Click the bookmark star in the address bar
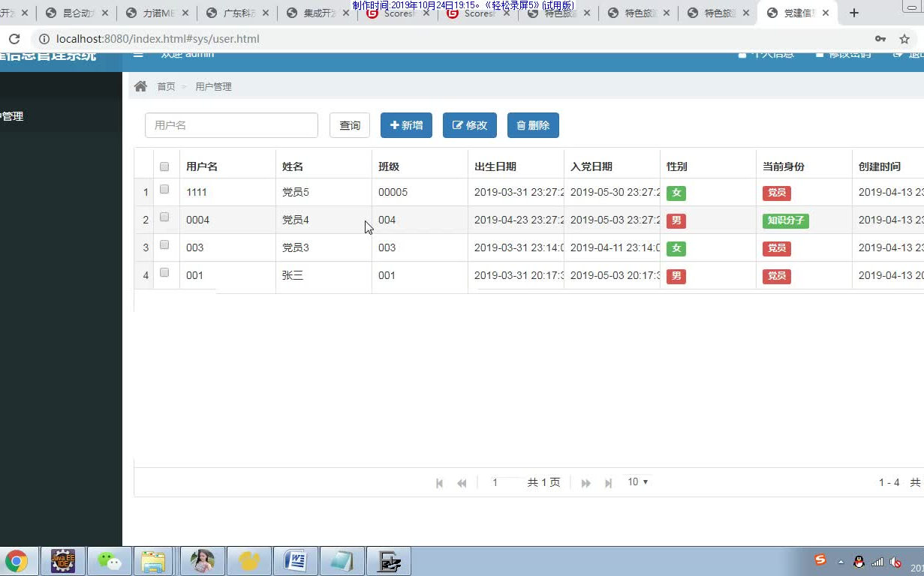Screen dimensions: 924x576 904,38
